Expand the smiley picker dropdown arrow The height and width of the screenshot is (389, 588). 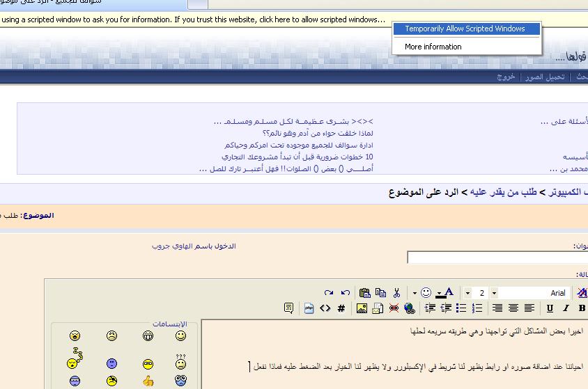pyautogui.click(x=415, y=293)
